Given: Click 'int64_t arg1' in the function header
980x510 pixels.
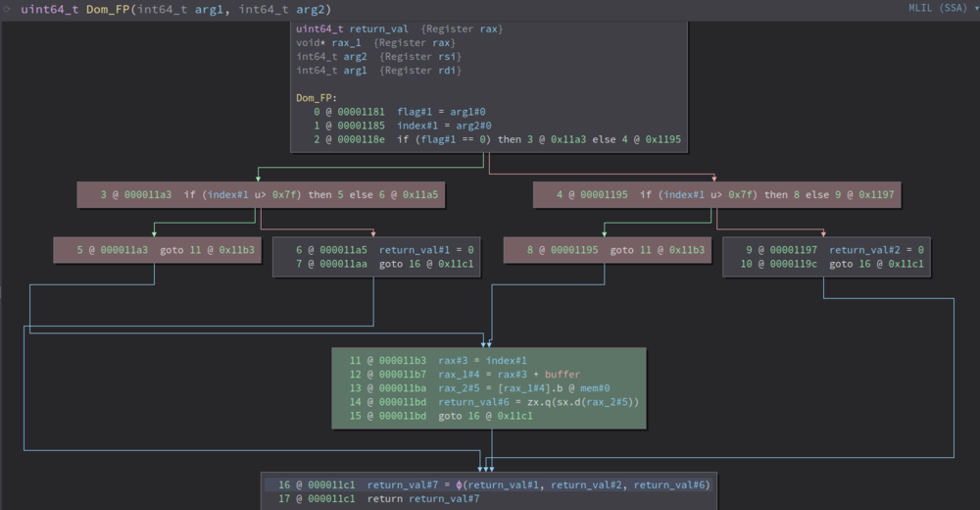Looking at the screenshot, I should 180,10.
